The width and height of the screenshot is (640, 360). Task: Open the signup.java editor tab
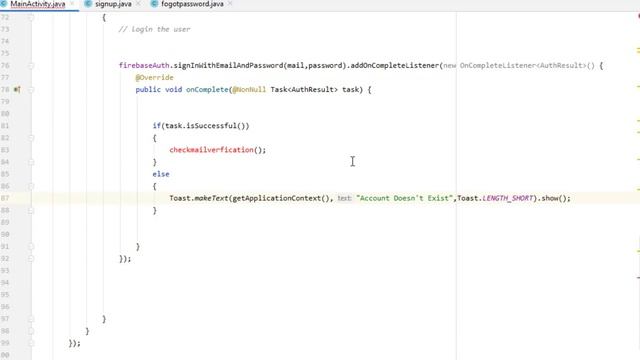click(x=113, y=4)
